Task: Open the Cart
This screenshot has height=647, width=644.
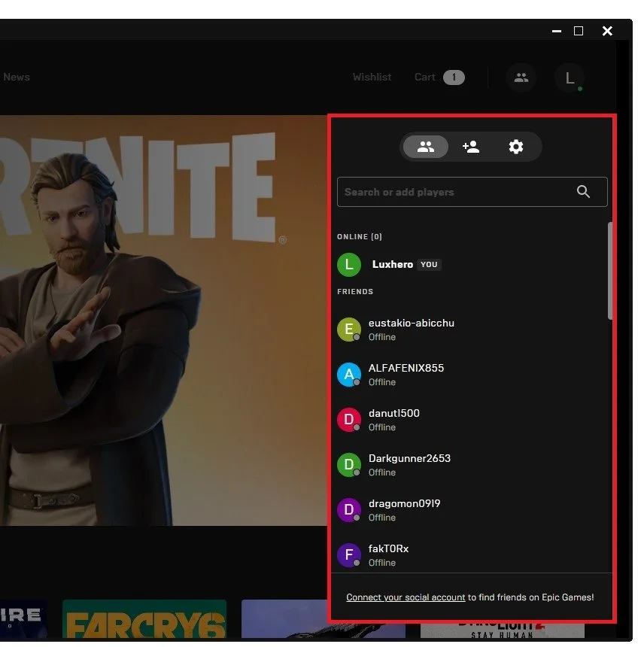Action: point(439,77)
